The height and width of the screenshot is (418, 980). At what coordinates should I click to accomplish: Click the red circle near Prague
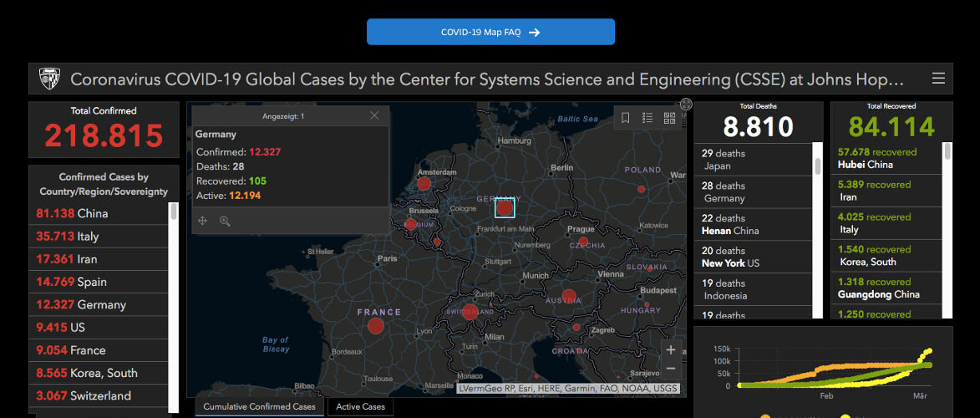[583, 242]
